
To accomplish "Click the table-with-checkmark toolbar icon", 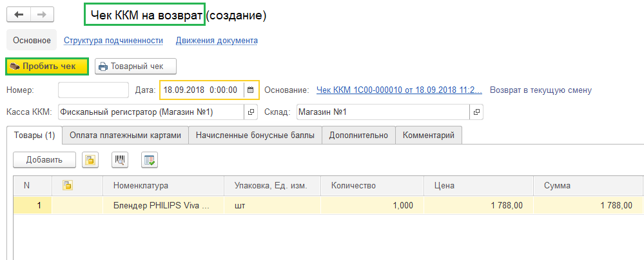I will pyautogui.click(x=150, y=160).
